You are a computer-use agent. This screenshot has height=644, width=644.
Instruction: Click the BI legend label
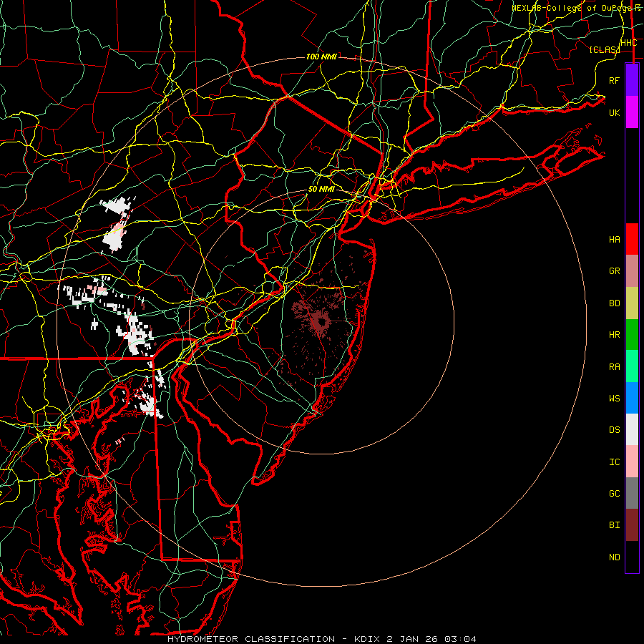[615, 525]
